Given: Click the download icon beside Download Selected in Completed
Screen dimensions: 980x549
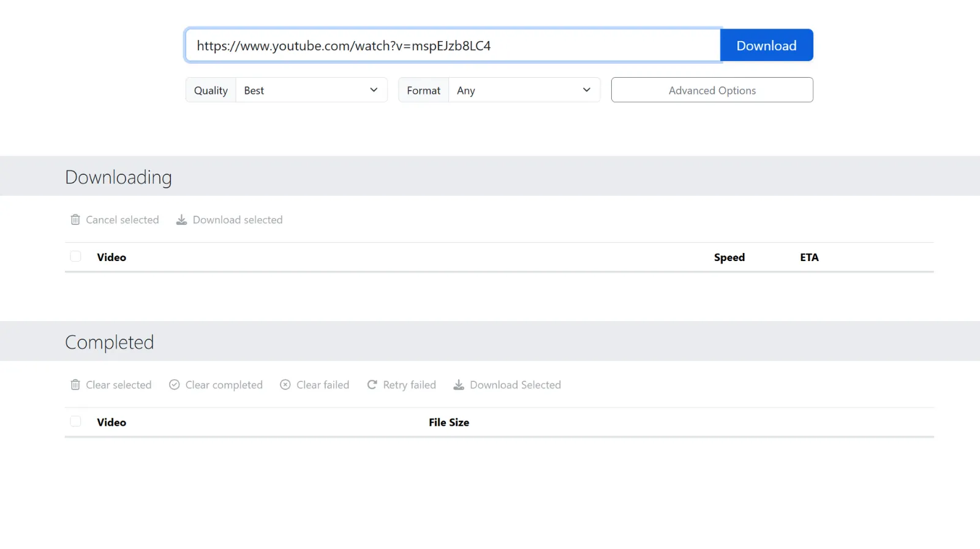Looking at the screenshot, I should coord(459,385).
